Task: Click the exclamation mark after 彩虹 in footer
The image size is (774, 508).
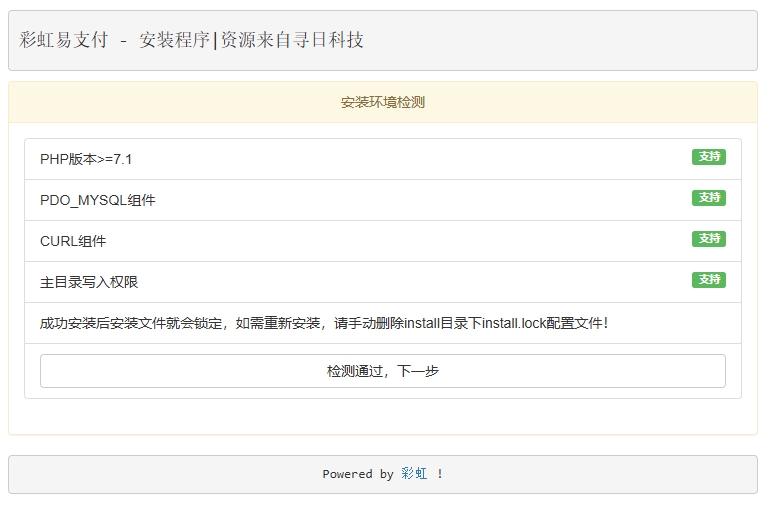Action: pos(440,474)
